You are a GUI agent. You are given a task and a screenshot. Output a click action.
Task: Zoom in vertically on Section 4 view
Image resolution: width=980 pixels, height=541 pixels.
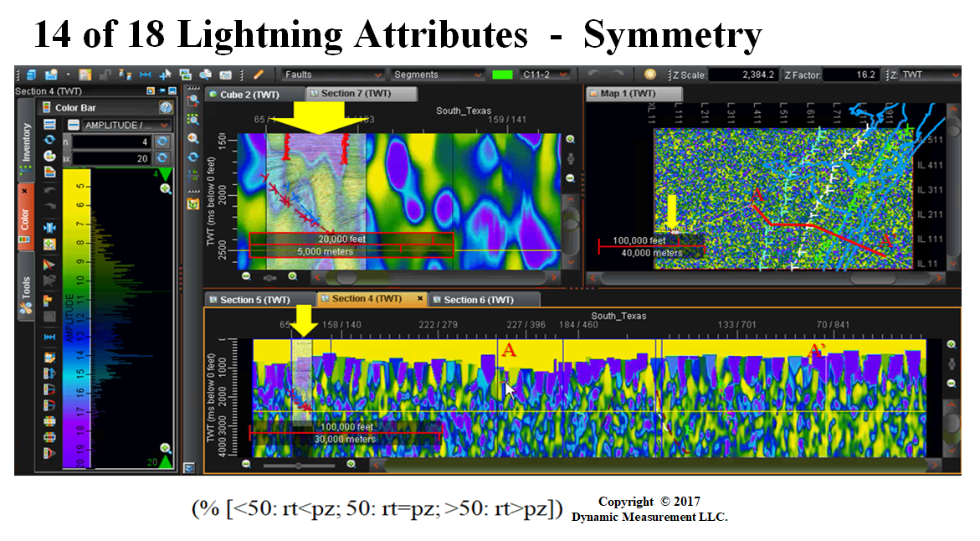[952, 344]
